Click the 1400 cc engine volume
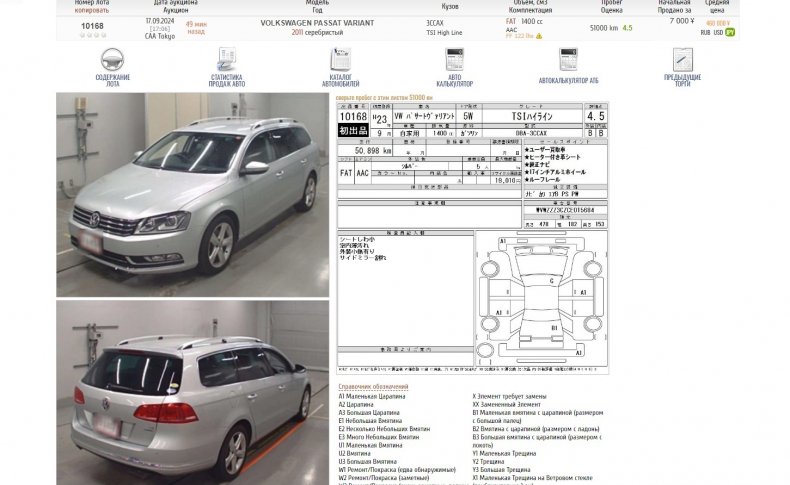 click(x=532, y=22)
